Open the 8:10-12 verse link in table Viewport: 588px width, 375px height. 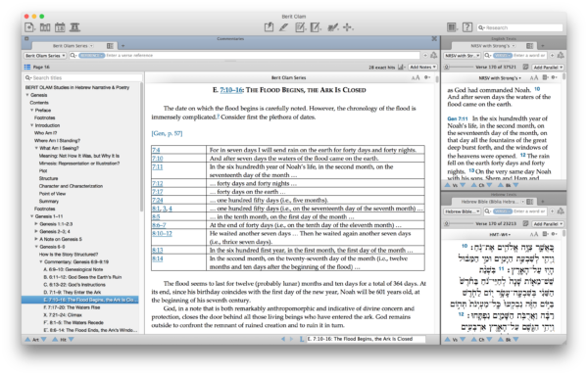[x=162, y=233]
